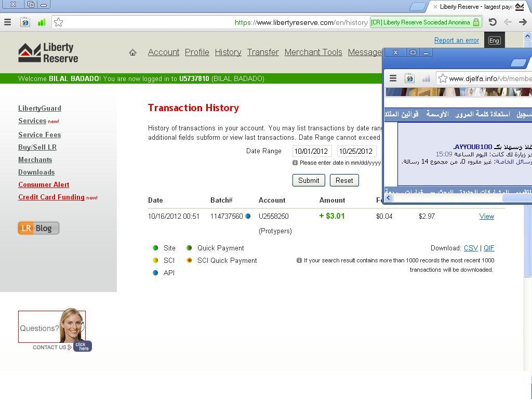Open the Service Fees sidebar link
Viewport: 532px width, 399px height.
point(39,135)
